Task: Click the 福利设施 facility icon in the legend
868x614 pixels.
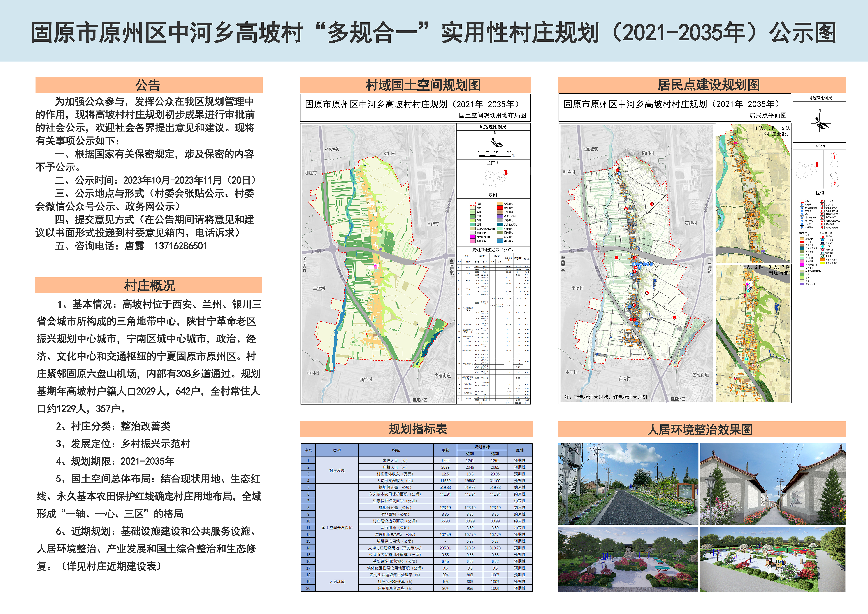Action: pos(823,253)
